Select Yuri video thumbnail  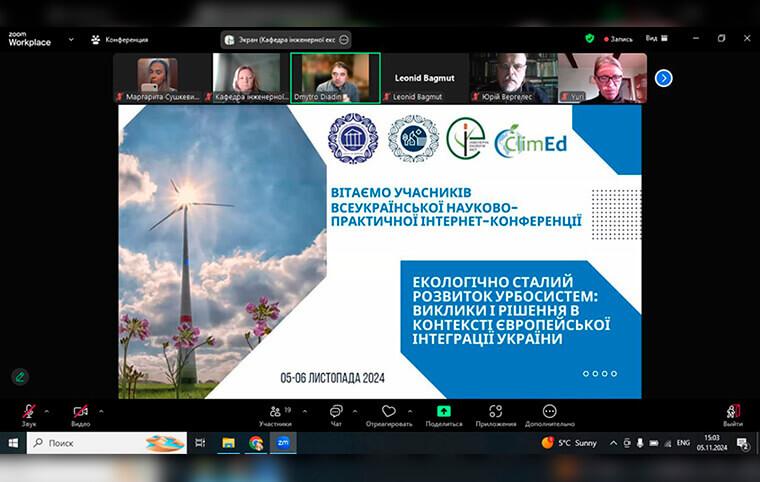click(602, 78)
